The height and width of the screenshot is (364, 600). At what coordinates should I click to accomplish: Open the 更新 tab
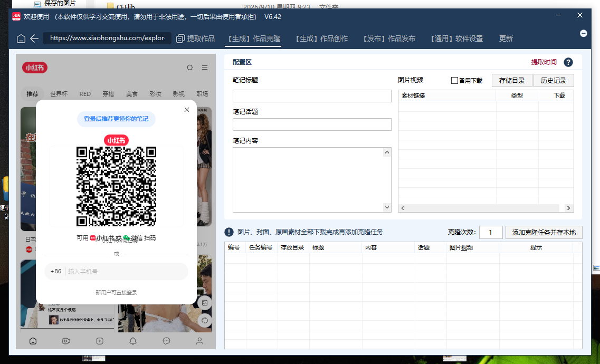(x=506, y=39)
